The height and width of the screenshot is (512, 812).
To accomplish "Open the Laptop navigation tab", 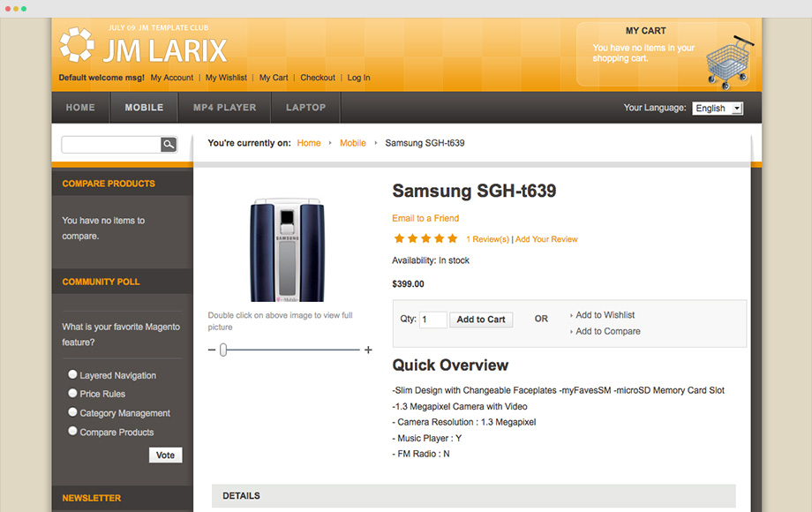I will point(306,108).
